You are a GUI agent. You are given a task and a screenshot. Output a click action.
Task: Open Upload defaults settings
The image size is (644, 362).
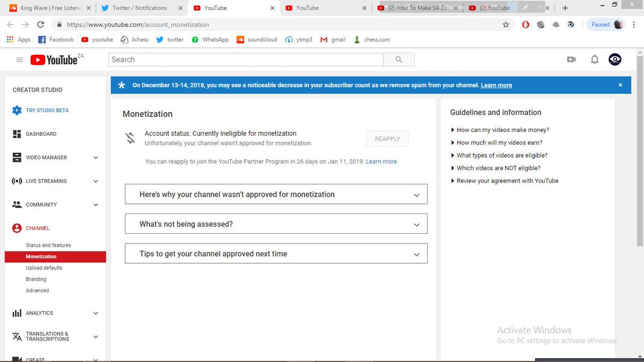44,268
